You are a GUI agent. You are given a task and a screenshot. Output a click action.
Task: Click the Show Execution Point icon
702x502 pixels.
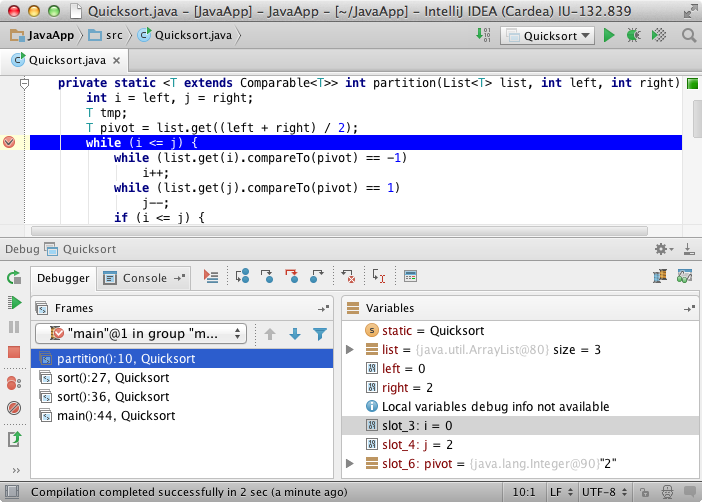[x=211, y=277]
